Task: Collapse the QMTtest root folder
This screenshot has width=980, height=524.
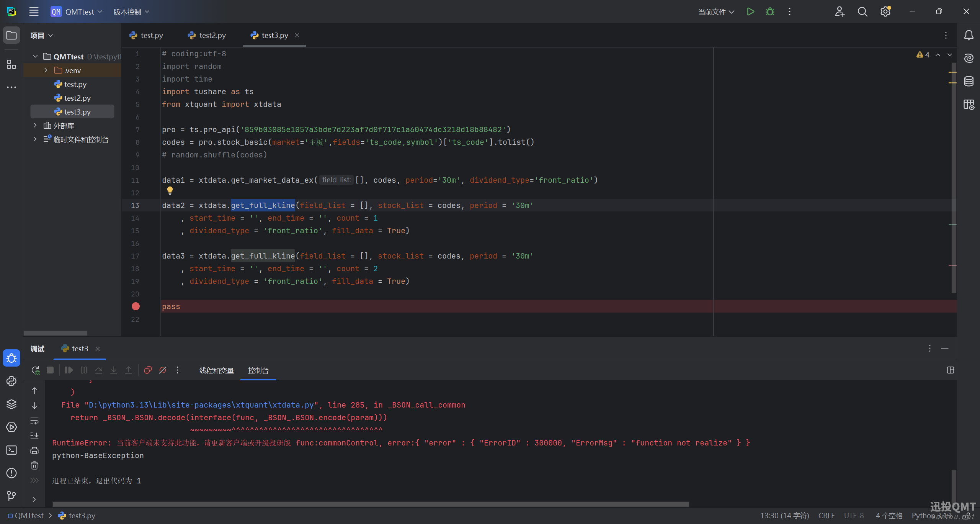Action: (35, 57)
